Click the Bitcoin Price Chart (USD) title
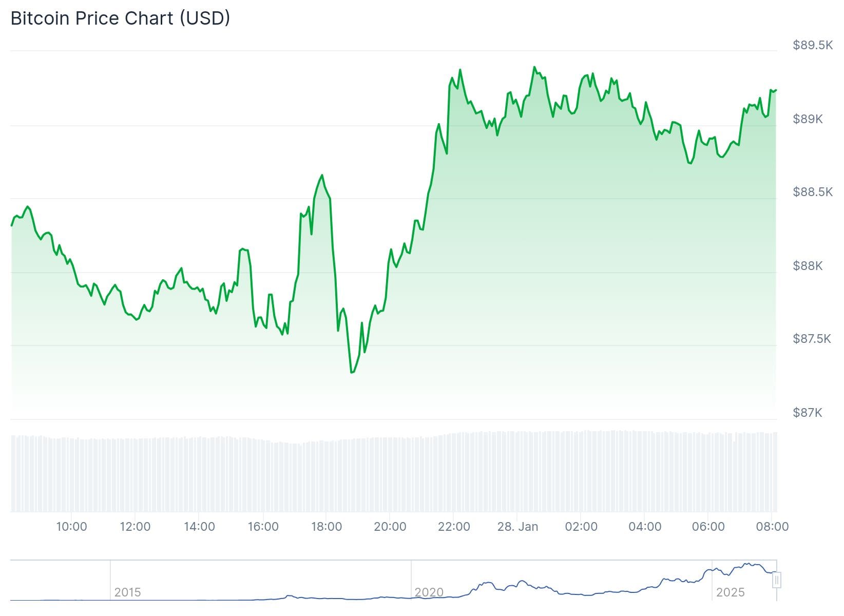 (x=120, y=18)
